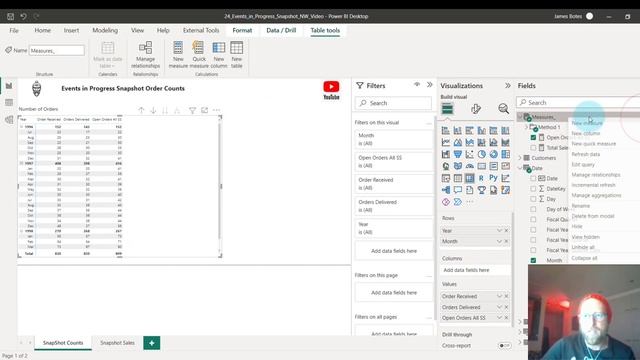Screen dimensions: 640x360
Task: Open Manage relationships from the ribbon
Action: pos(145,55)
